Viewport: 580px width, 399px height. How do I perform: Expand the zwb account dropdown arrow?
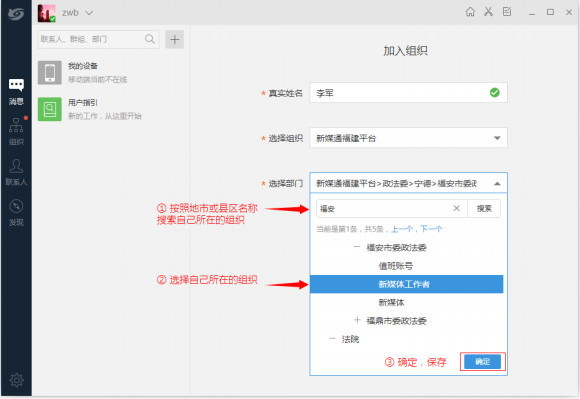(89, 13)
